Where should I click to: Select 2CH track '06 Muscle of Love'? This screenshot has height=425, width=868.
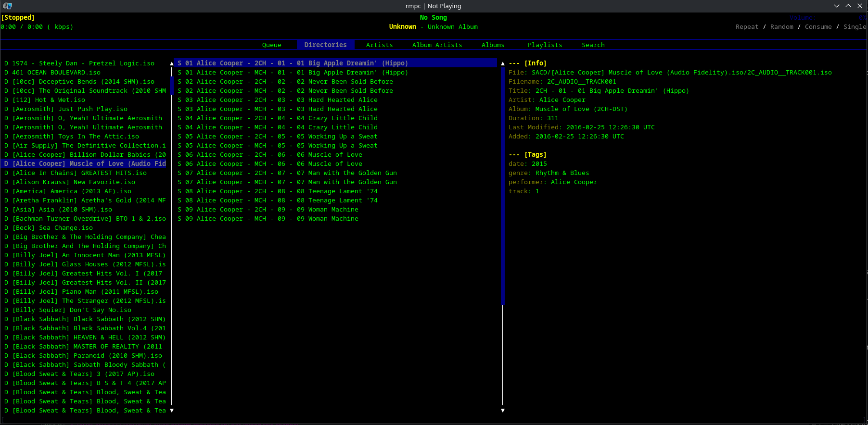tap(335, 155)
